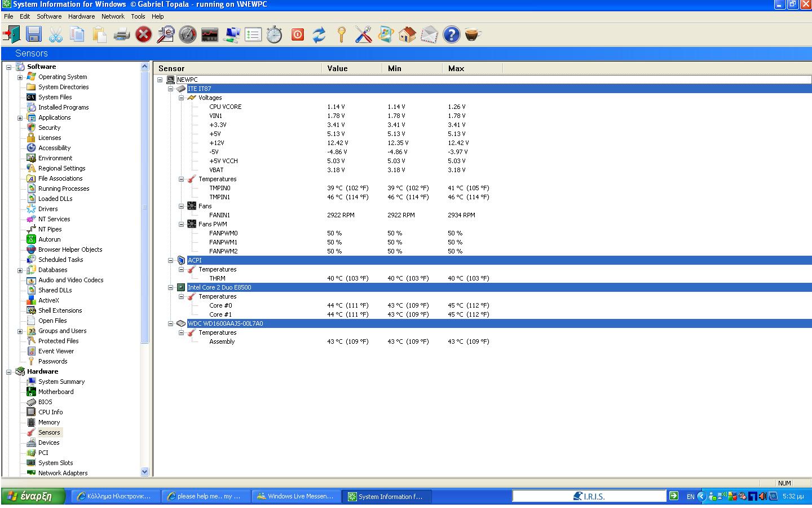Image resolution: width=812 pixels, height=508 pixels.
Task: Click the Max column header
Action: pos(473,68)
